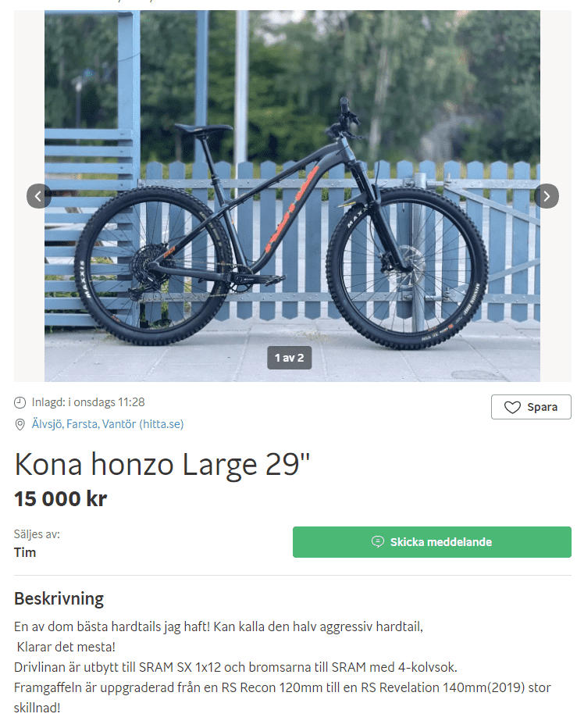Click the location pin icon
Image resolution: width=577 pixels, height=728 pixels.
coord(20,424)
